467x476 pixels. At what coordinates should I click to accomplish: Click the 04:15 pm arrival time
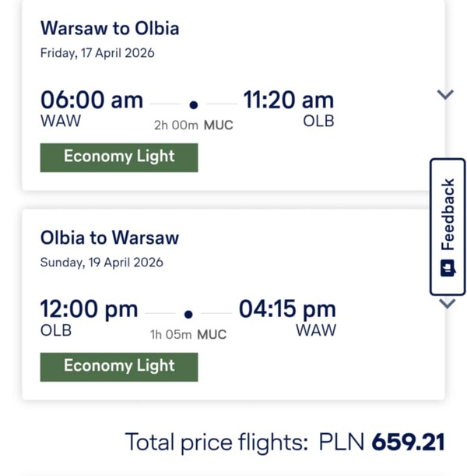(x=287, y=309)
